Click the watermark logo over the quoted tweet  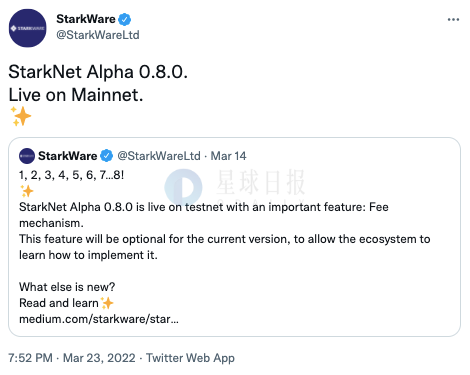(x=183, y=188)
